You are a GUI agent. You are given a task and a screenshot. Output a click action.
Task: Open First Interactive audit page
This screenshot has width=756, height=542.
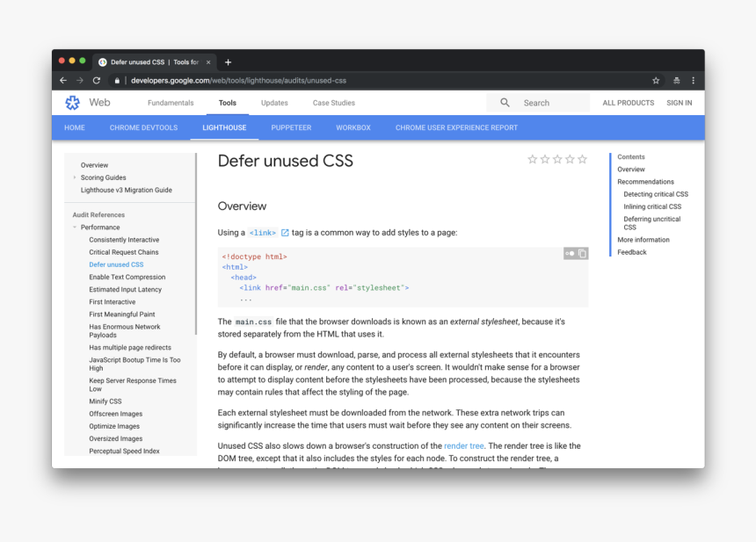tap(113, 302)
